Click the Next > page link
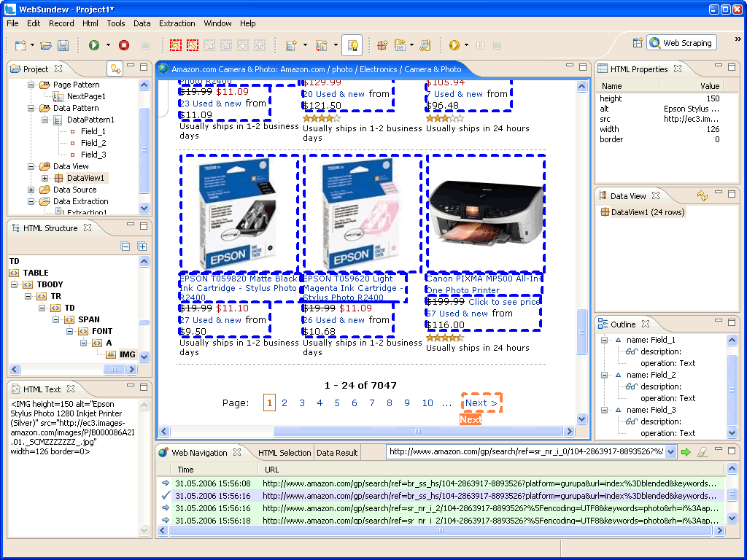Image resolution: width=747 pixels, height=560 pixels. point(481,402)
